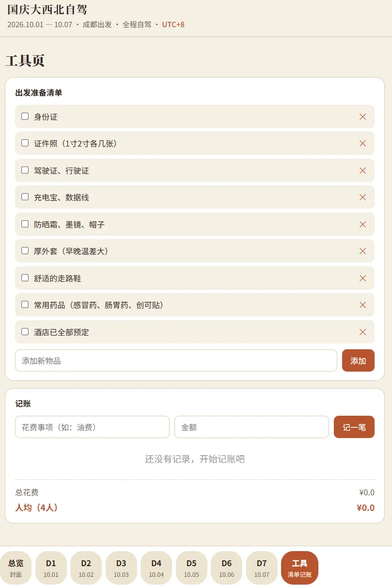Mark 常用药品 as packed
The width and height of the screenshot is (392, 587).
coord(25,305)
